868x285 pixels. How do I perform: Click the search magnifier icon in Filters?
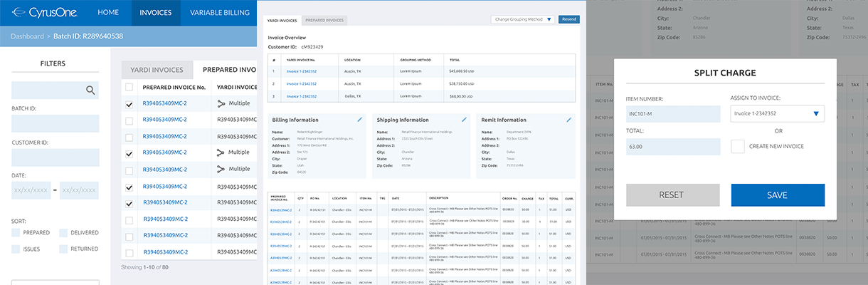[x=90, y=90]
